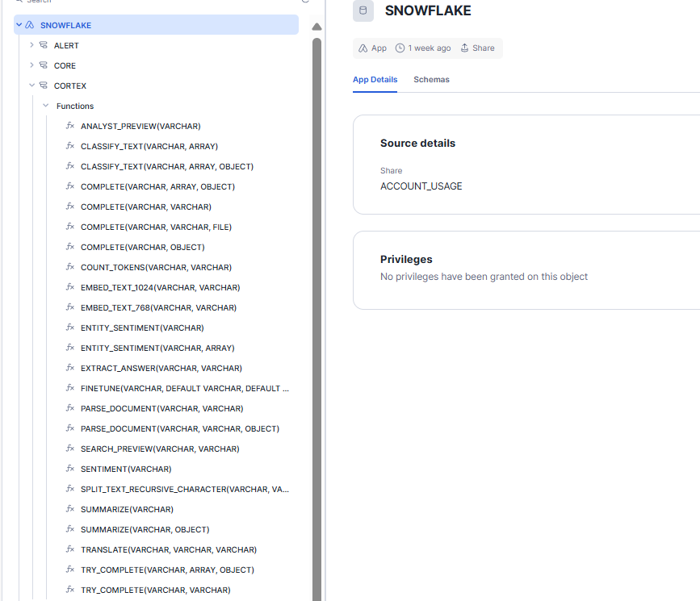This screenshot has height=601, width=700.
Task: Click the fx icon beside ANALYST_PREVIEW(VARCHAR)
Action: [x=70, y=126]
